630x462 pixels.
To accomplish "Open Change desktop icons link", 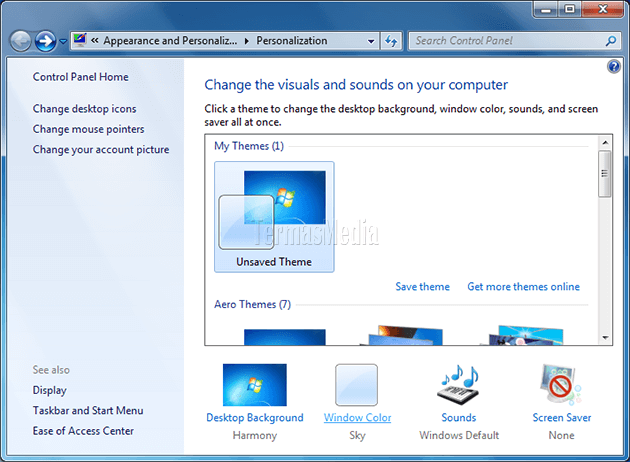I will [84, 109].
